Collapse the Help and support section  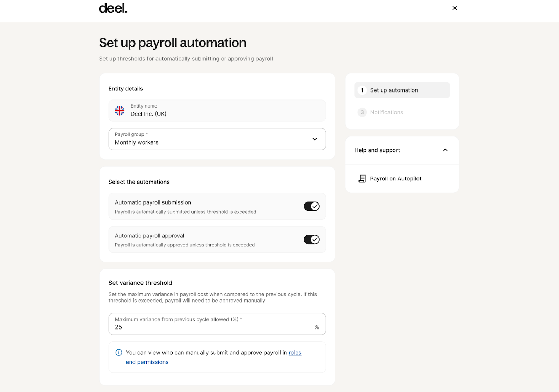click(445, 150)
